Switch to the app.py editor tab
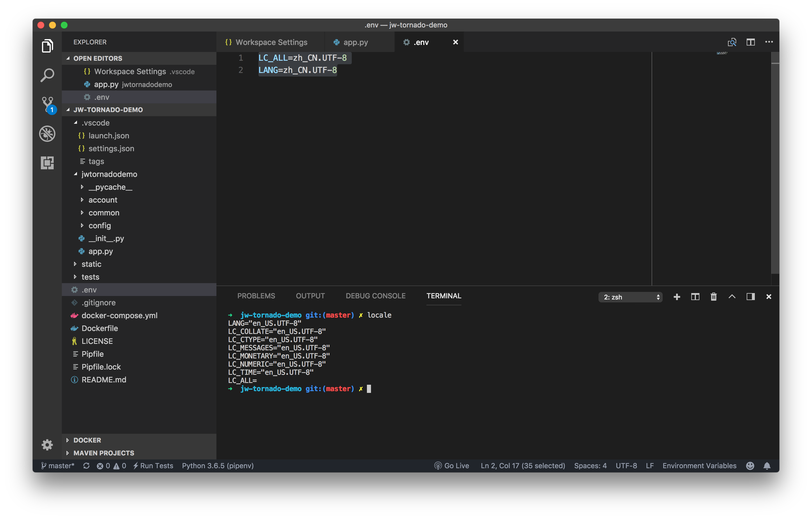The height and width of the screenshot is (519, 812). 359,42
